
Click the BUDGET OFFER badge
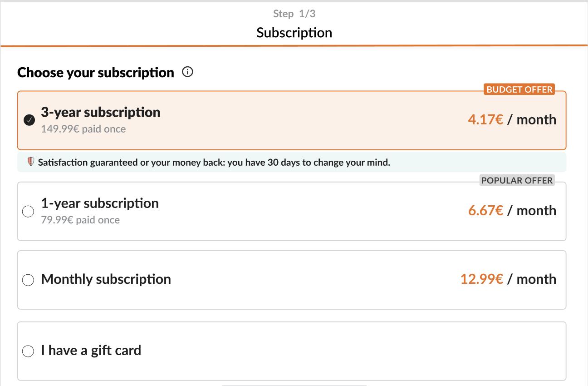(x=519, y=89)
